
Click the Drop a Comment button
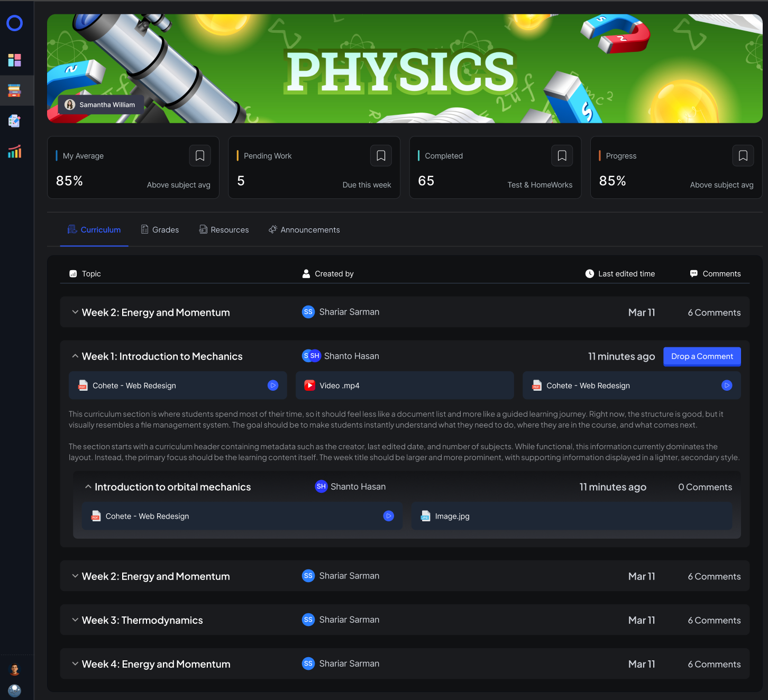(x=702, y=356)
